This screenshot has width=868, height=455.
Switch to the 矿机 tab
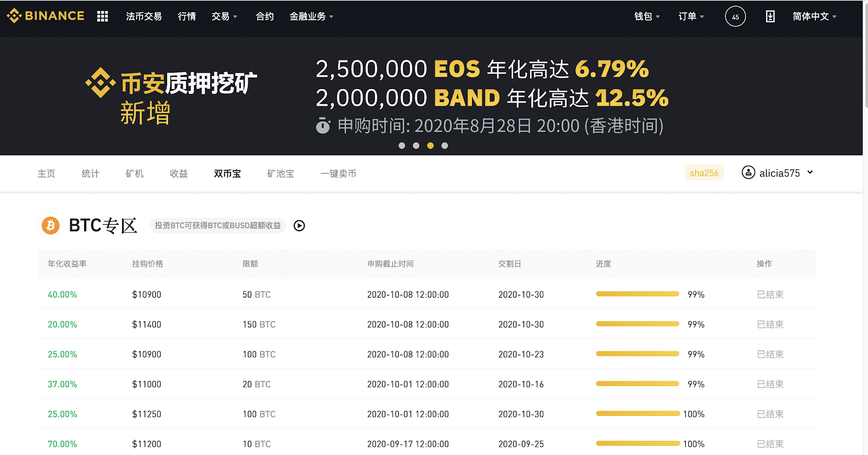tap(135, 174)
